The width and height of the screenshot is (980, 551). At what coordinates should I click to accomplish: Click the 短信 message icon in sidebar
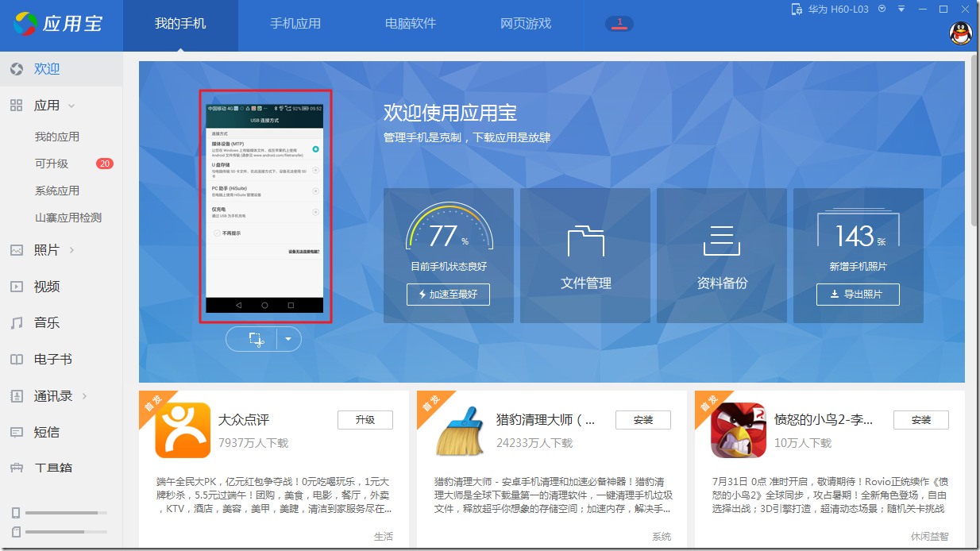click(16, 433)
